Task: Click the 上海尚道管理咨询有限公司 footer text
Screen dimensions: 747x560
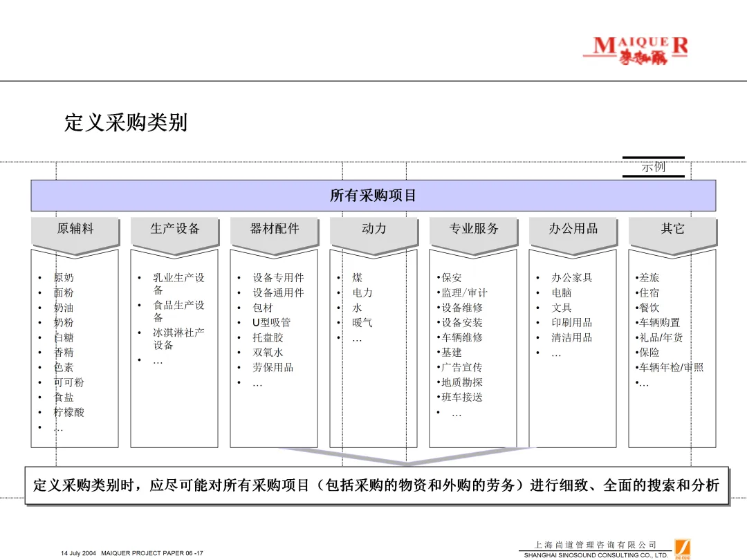Action: [x=595, y=545]
